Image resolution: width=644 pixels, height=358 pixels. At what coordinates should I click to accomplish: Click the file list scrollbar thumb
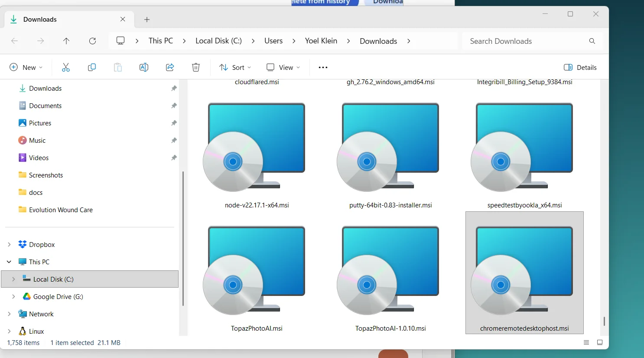(604, 321)
